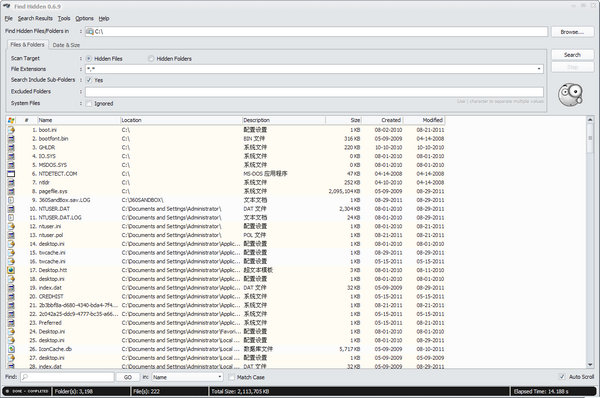The width and height of the screenshot is (600, 398).
Task: Select the Hidden Folders radio button
Action: 151,59
